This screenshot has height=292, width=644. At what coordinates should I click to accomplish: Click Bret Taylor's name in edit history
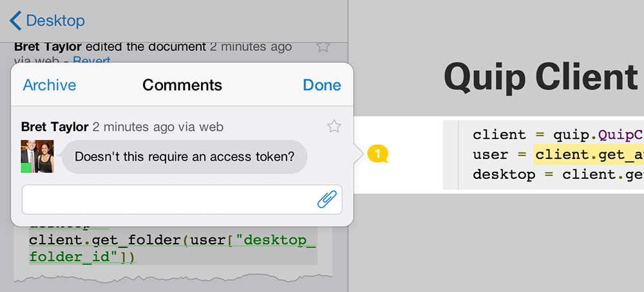point(47,46)
